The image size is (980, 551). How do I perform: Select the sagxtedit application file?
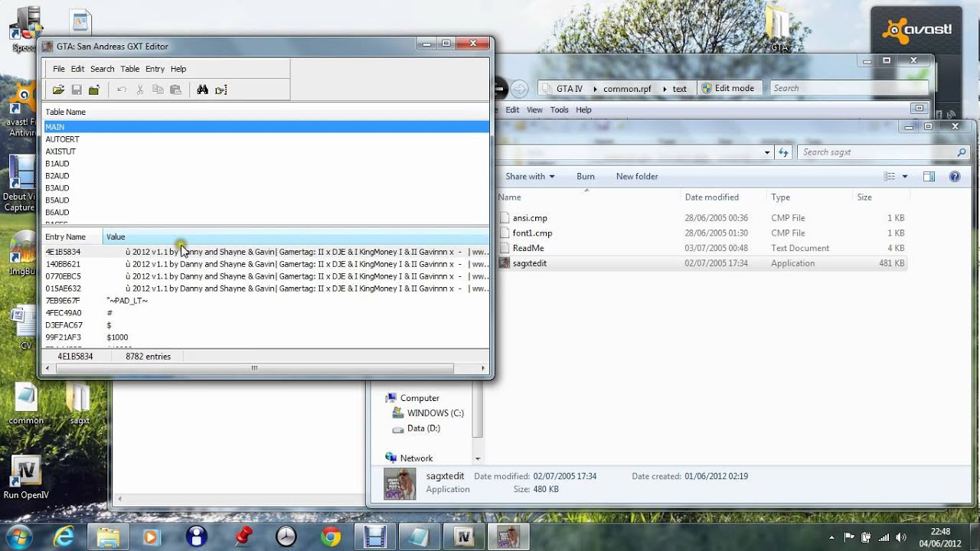pos(530,263)
